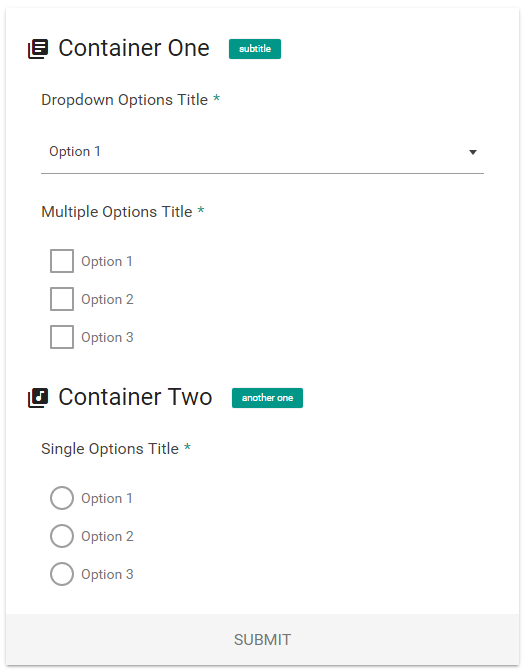The height and width of the screenshot is (670, 528).
Task: Choose the Option 2 radio button
Action: (62, 536)
